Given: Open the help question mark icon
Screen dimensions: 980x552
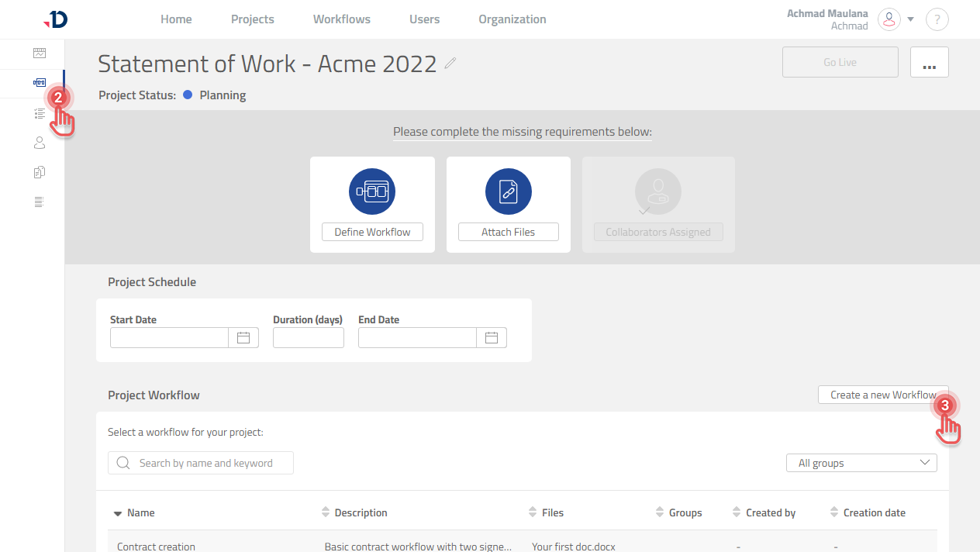Looking at the screenshot, I should [x=937, y=19].
